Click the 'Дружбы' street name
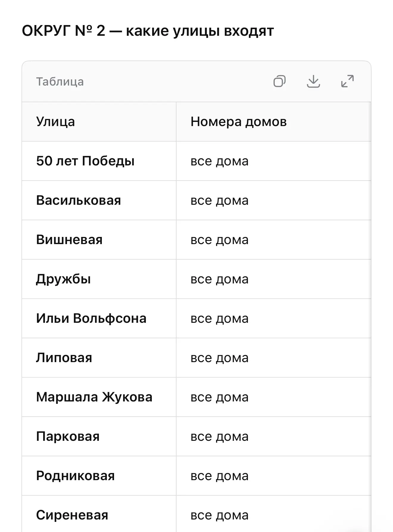The width and height of the screenshot is (393, 532). [x=63, y=279]
